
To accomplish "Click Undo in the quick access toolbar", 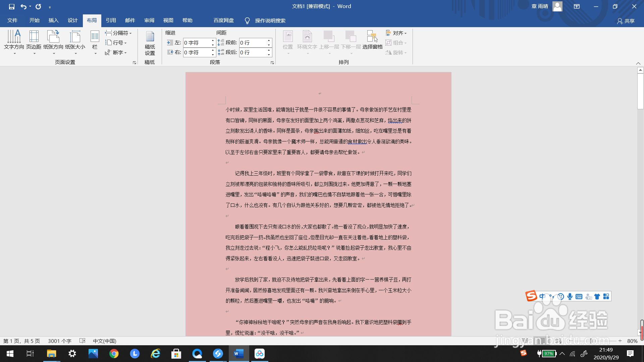I will point(23,6).
